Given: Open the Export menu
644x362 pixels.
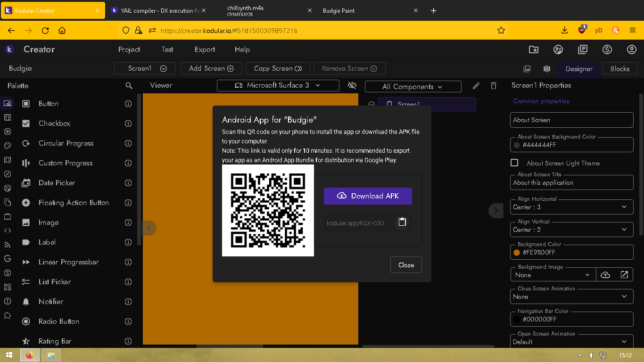Looking at the screenshot, I should pos(205,49).
